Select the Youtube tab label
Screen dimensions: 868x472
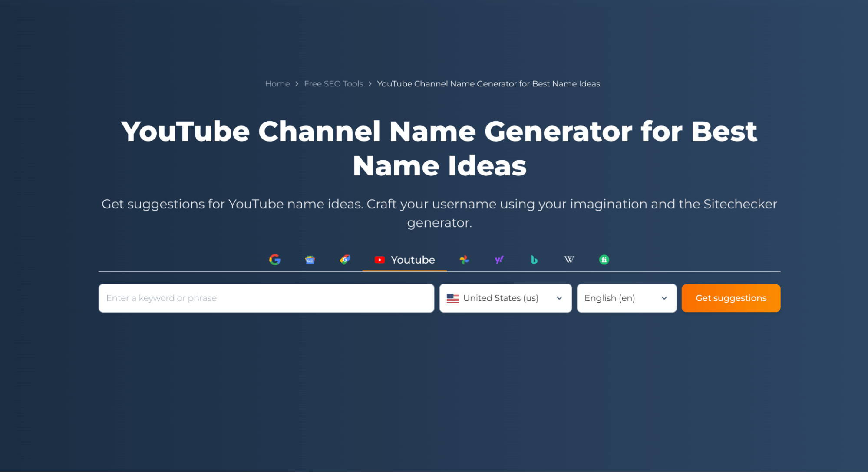[x=413, y=260]
